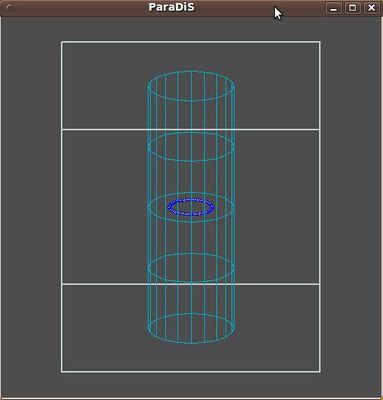Screen dimensions: 383x400
Task: Select the blue dislocation loop
Action: pyautogui.click(x=191, y=207)
